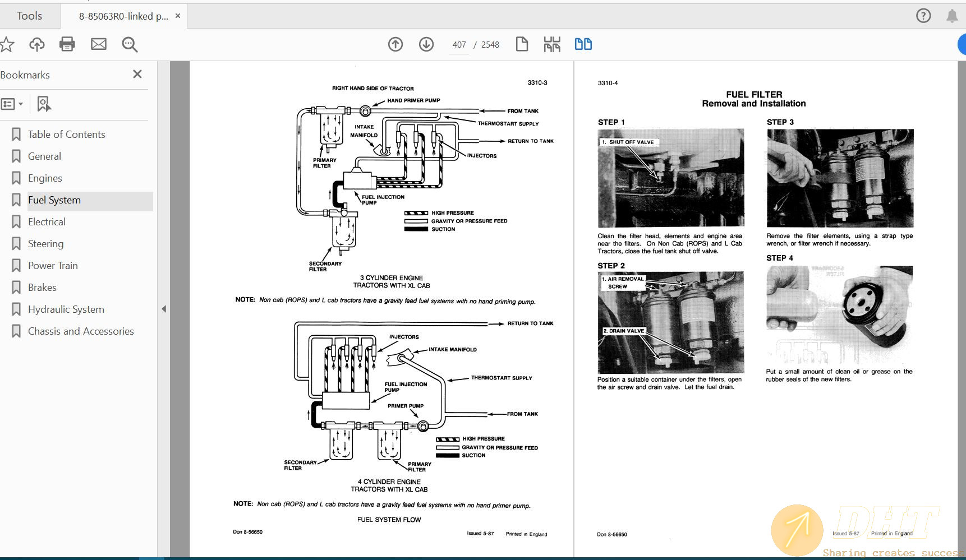
Task: Toggle two-page view mode
Action: [x=583, y=44]
